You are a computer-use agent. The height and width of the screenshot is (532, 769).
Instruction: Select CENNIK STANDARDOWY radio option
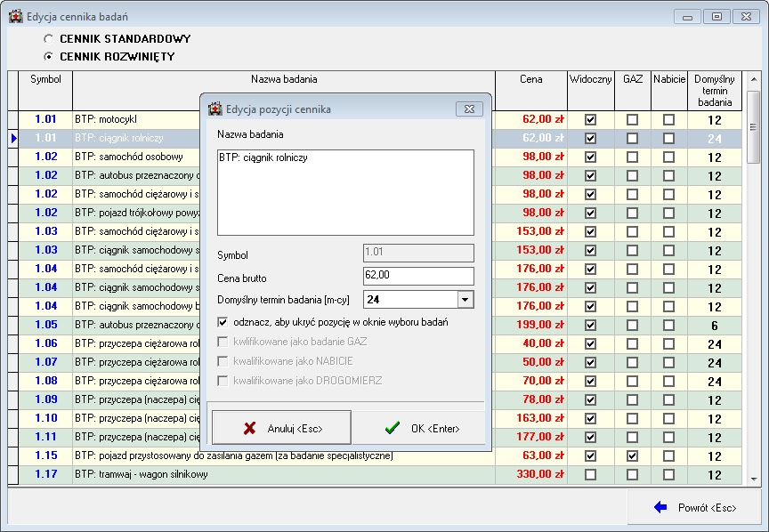tap(48, 39)
